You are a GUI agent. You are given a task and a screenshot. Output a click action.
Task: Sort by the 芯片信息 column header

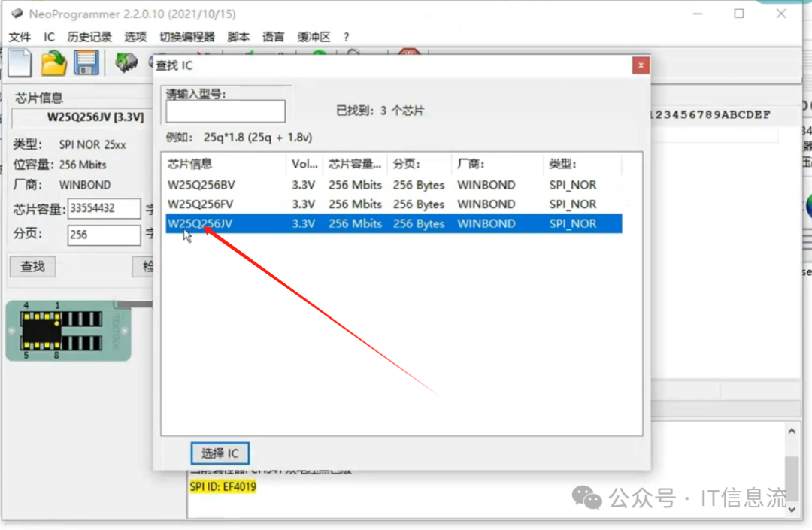point(226,164)
